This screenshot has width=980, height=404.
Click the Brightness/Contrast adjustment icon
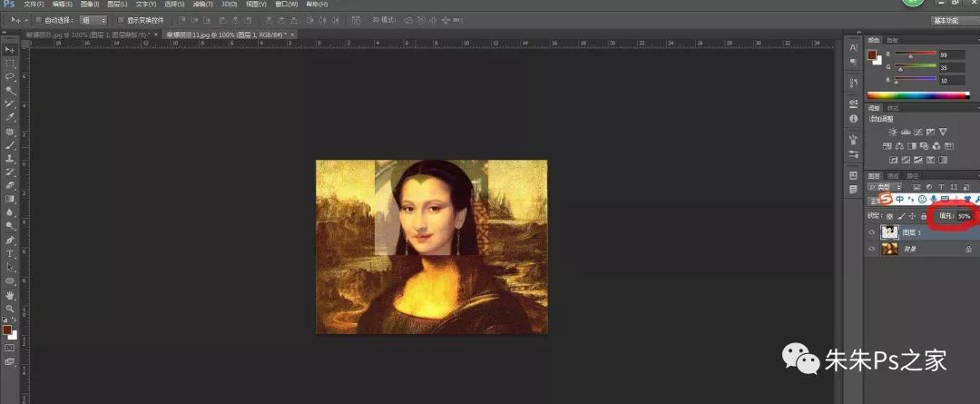point(893,132)
